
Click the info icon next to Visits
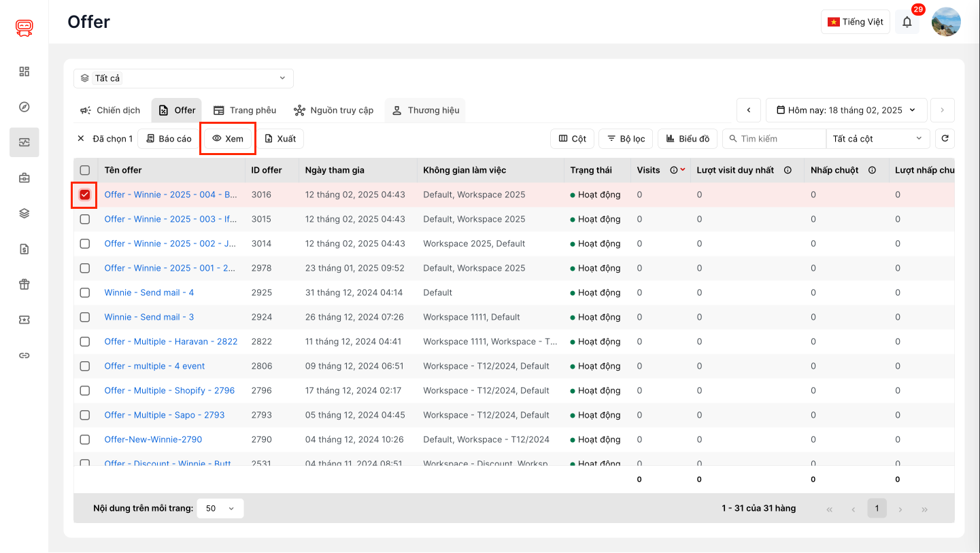(x=673, y=170)
